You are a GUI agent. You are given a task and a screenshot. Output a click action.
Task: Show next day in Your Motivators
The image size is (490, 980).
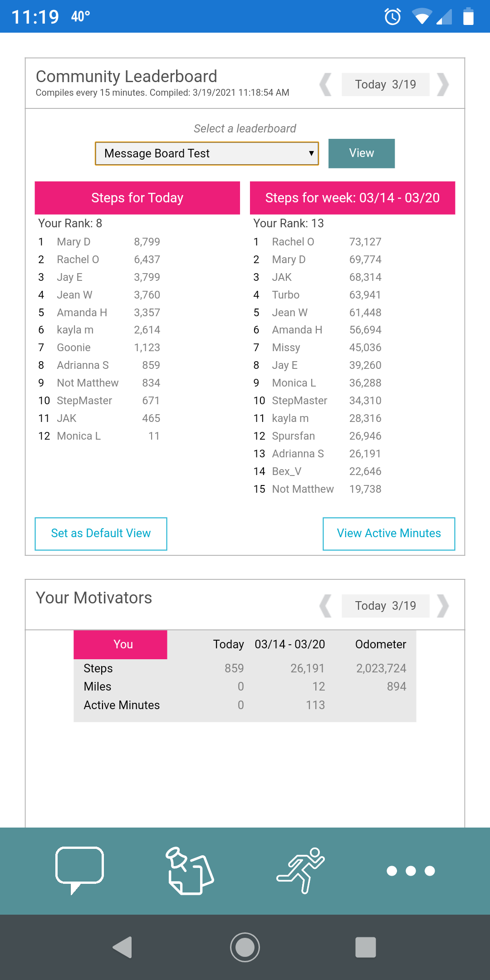443,606
